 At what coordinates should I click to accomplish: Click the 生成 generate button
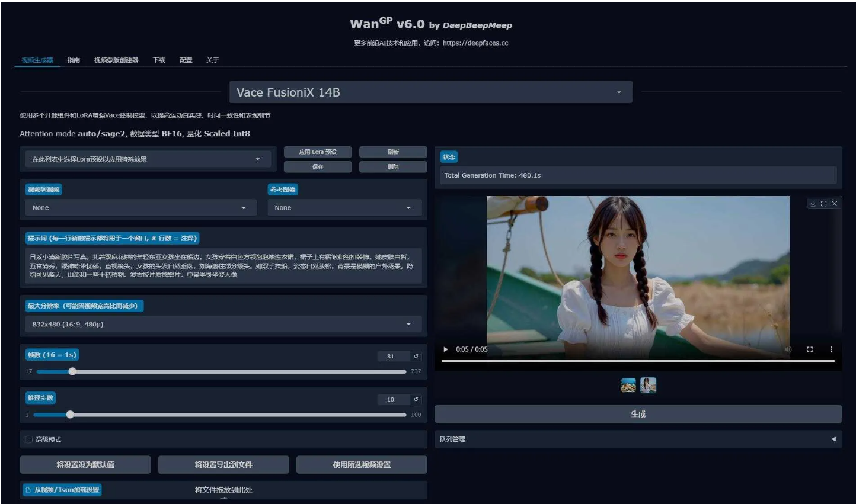click(638, 414)
